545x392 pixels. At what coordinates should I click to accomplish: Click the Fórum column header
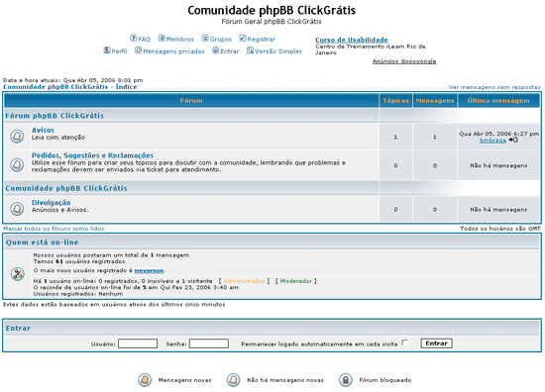pos(191,101)
